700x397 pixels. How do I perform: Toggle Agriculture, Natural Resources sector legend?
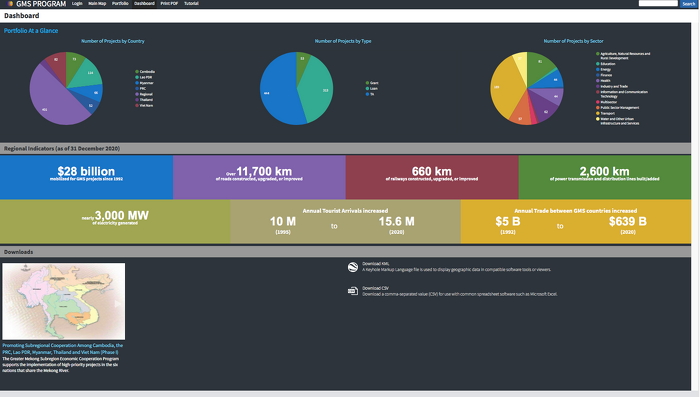[623, 56]
